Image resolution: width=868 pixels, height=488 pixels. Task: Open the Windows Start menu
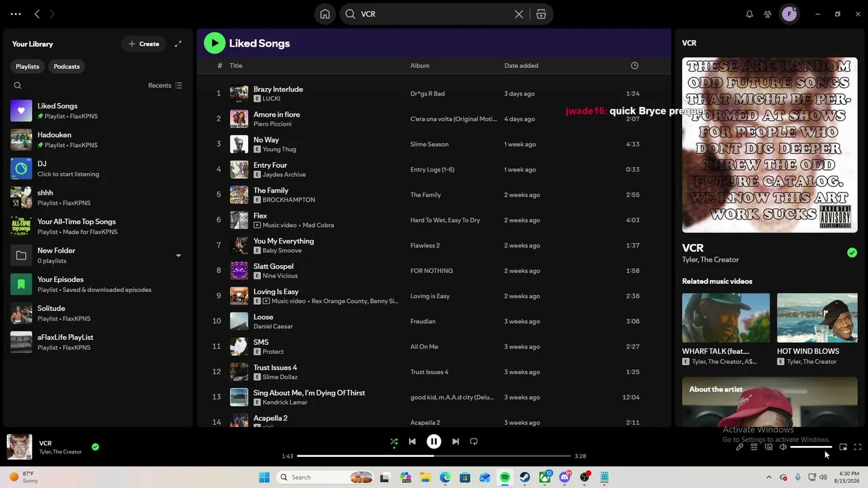[x=264, y=477]
